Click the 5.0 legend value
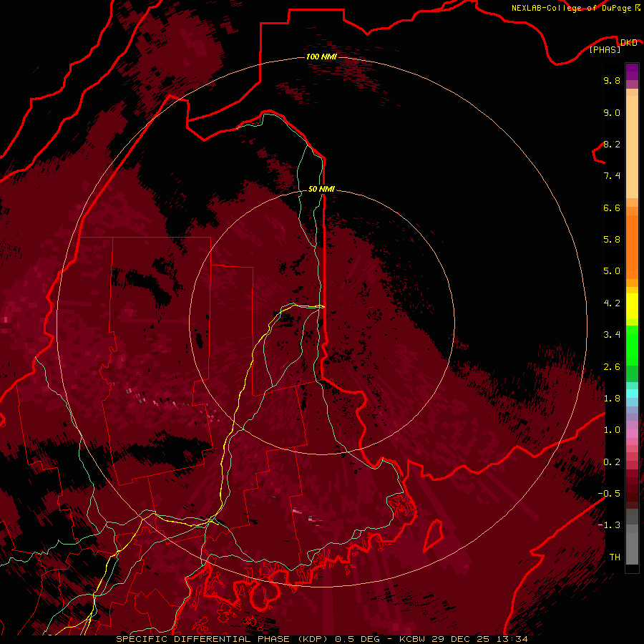Viewport: 644px width, 644px height. coord(612,271)
